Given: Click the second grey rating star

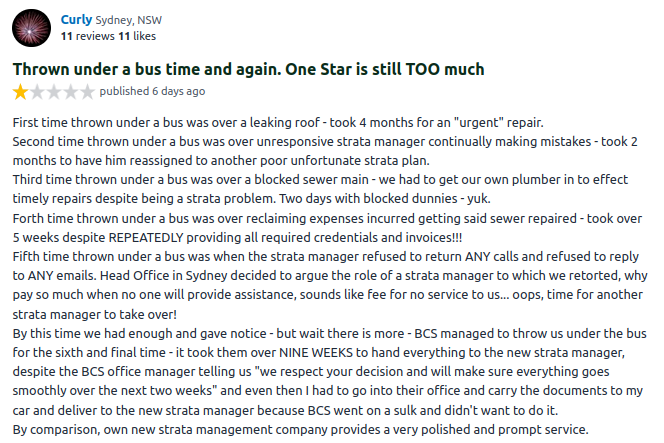Looking at the screenshot, I should pos(37,92).
